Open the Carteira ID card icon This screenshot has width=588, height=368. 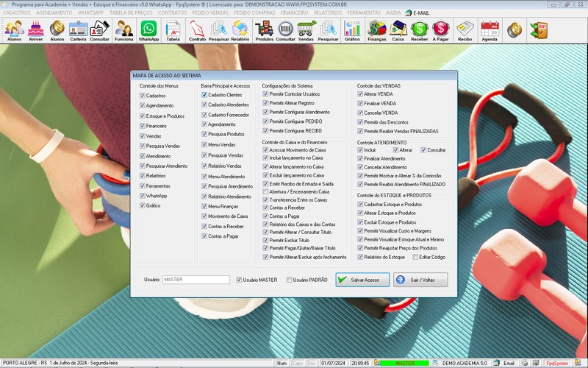(78, 30)
